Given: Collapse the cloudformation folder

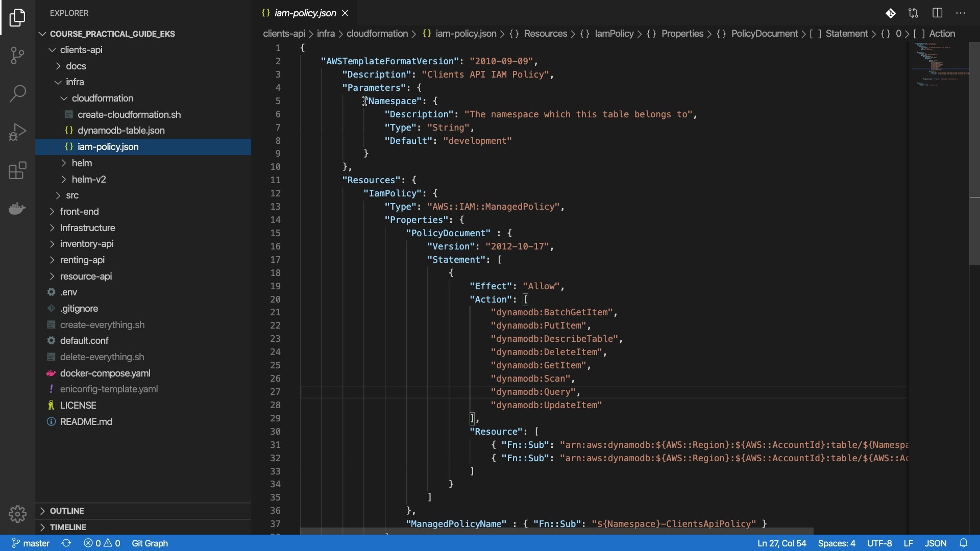Looking at the screenshot, I should tap(102, 98).
